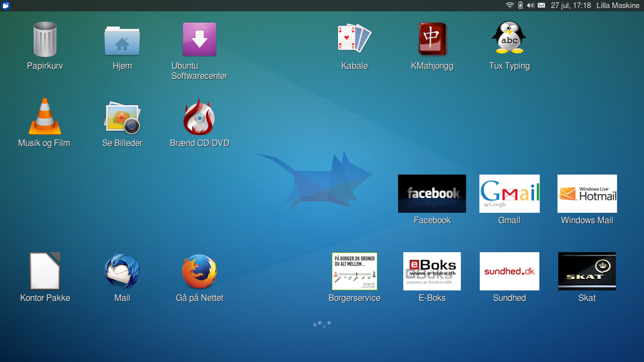Open Firefox via Gå på Nettet
Screen dimensions: 644x362
pos(199,271)
